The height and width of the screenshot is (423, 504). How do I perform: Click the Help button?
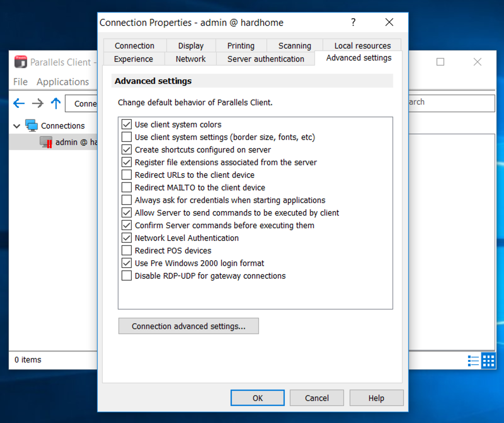click(x=376, y=398)
